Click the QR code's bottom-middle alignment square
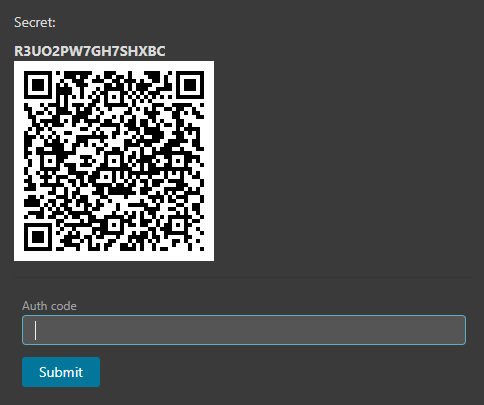The width and height of the screenshot is (484, 405). pyautogui.click(x=114, y=225)
